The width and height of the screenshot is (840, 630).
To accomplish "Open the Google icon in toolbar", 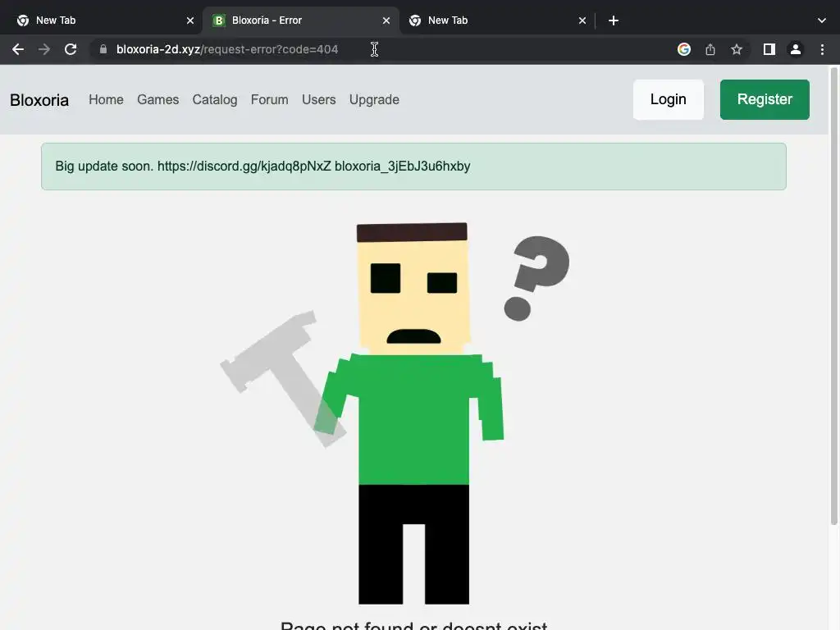I will (x=683, y=49).
